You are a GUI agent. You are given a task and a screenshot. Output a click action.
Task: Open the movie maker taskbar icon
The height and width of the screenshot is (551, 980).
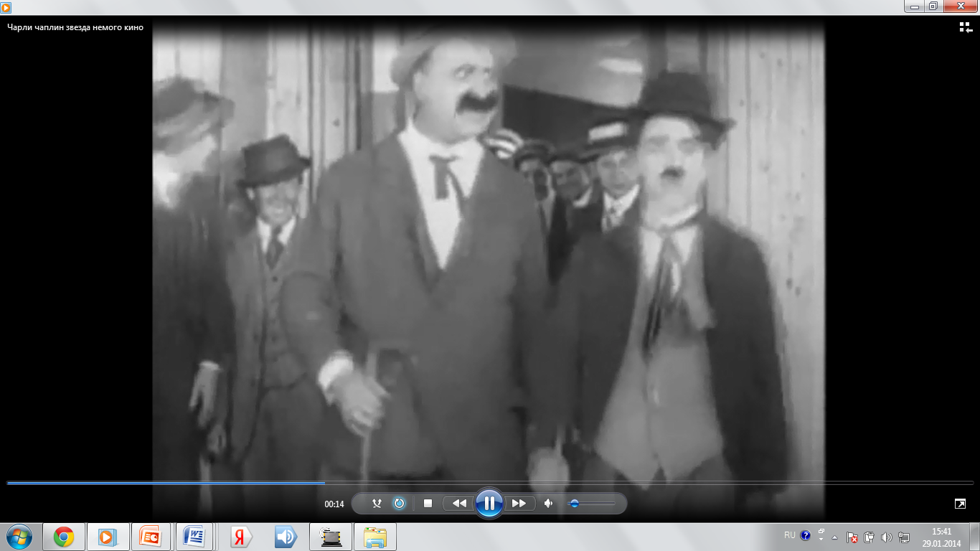[x=331, y=537]
